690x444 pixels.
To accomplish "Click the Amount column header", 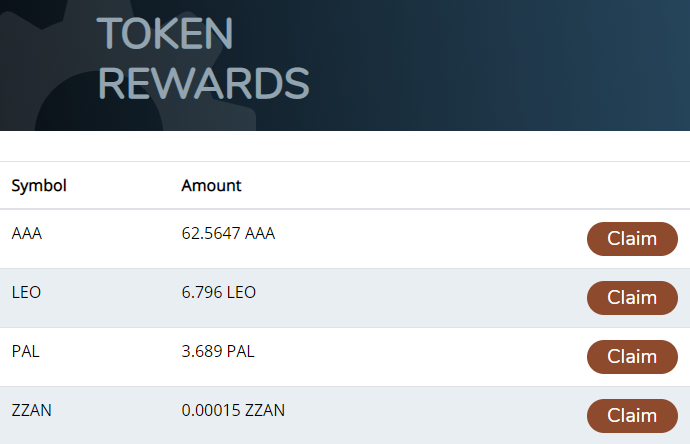I will [x=211, y=186].
